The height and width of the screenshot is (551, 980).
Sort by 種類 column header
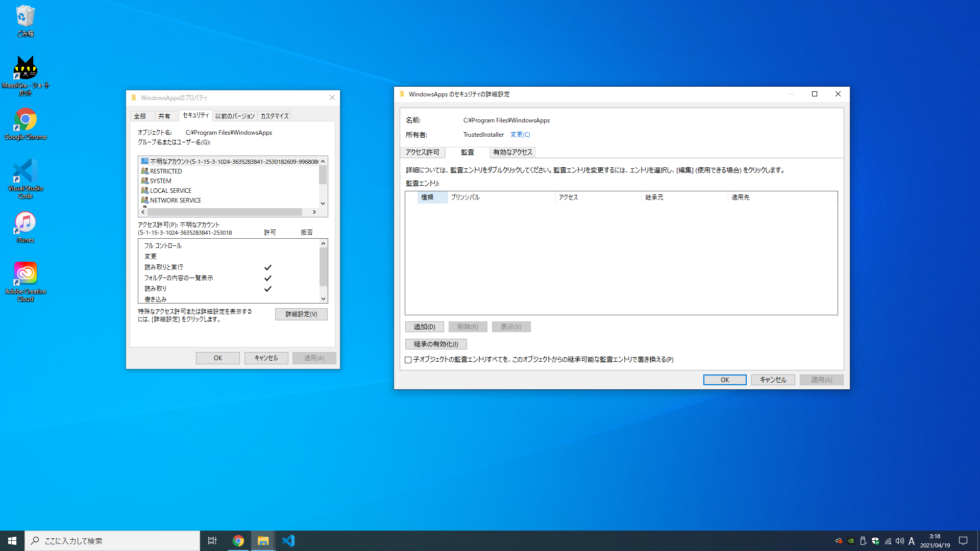point(432,197)
